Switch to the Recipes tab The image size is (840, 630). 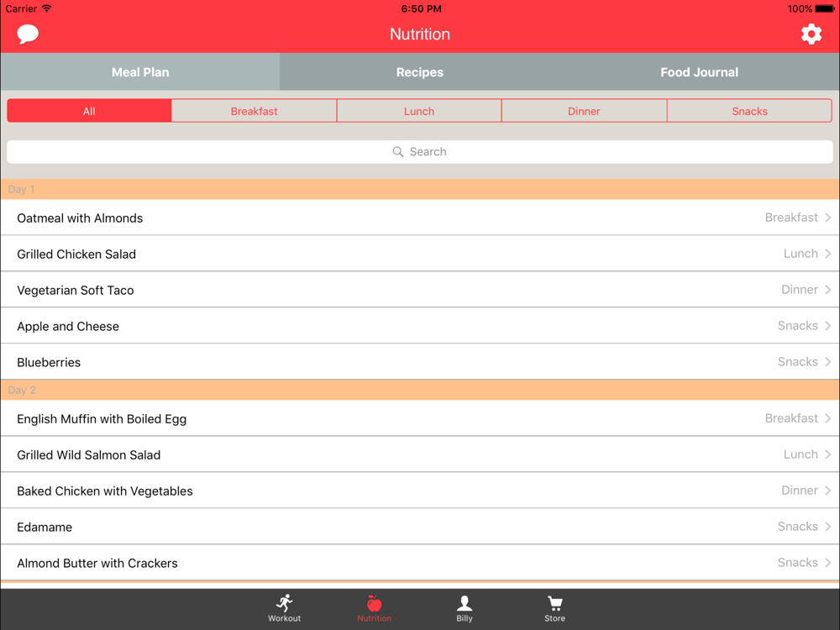[419, 71]
